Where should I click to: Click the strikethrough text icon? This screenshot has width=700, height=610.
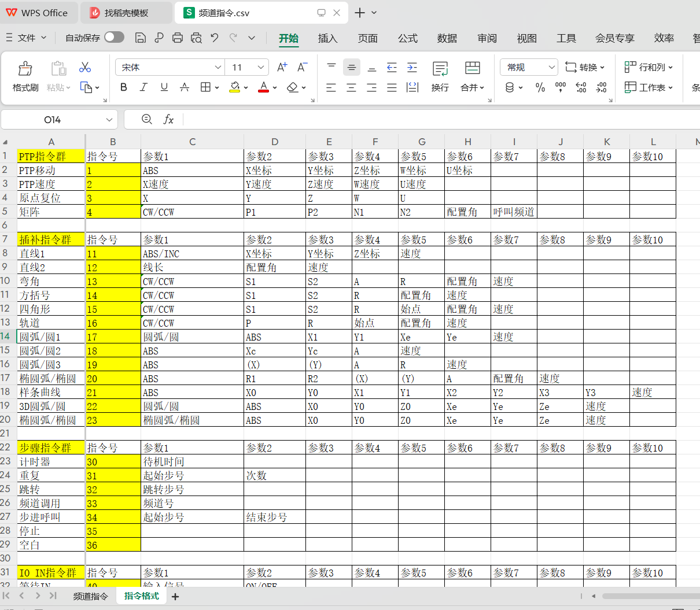coord(185,87)
